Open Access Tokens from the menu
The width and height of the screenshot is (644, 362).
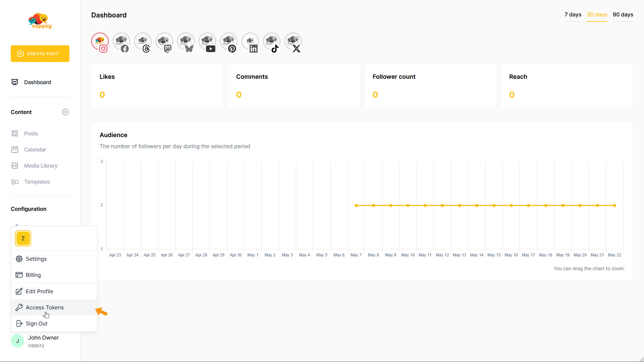coord(45,307)
